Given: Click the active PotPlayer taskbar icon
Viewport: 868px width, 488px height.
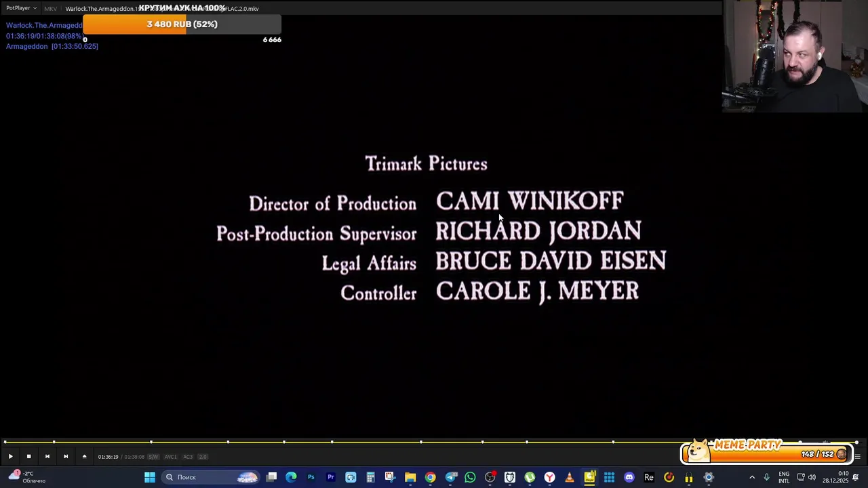Looking at the screenshot, I should point(589,477).
